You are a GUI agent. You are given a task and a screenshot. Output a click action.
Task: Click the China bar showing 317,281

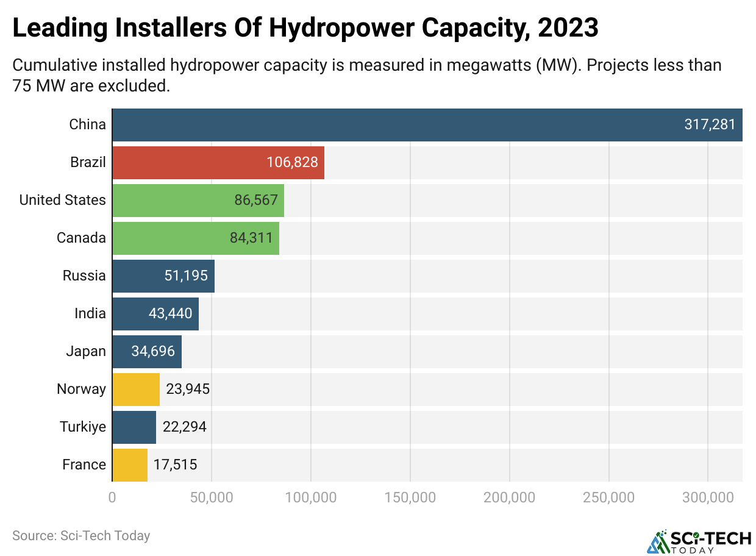coord(427,125)
